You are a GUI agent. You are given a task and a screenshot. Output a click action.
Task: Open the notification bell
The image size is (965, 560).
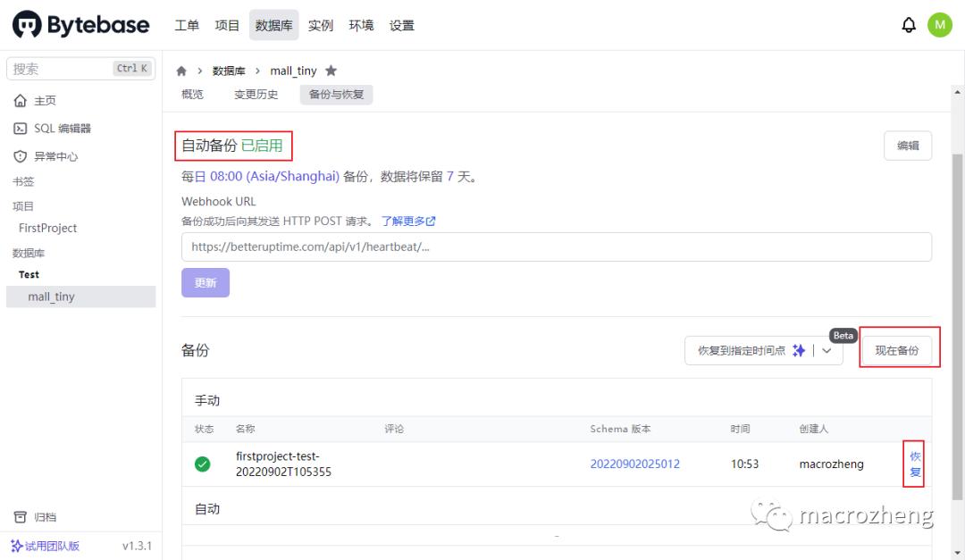click(908, 24)
